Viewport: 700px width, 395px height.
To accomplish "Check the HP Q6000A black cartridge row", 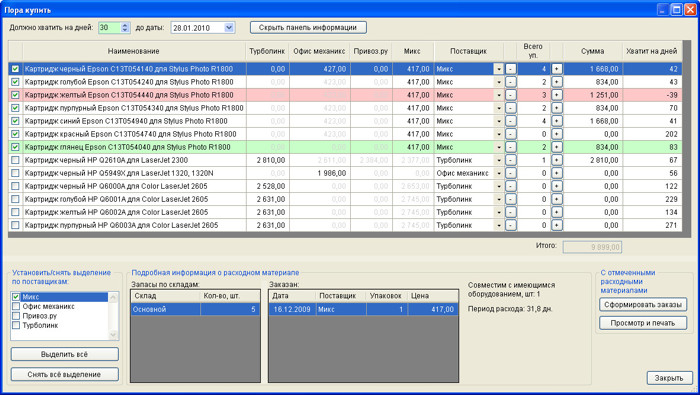I will pos(16,186).
